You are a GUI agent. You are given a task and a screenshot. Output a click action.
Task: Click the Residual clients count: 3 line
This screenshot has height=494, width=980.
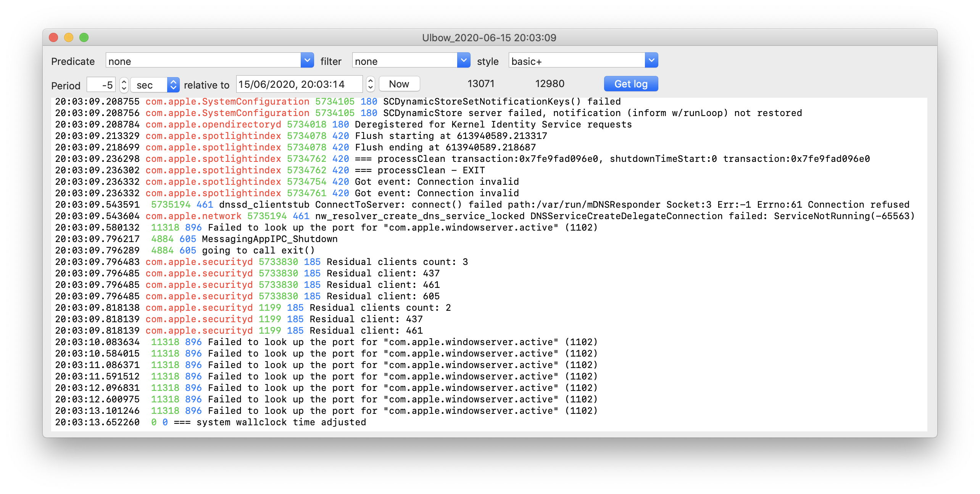[397, 262]
